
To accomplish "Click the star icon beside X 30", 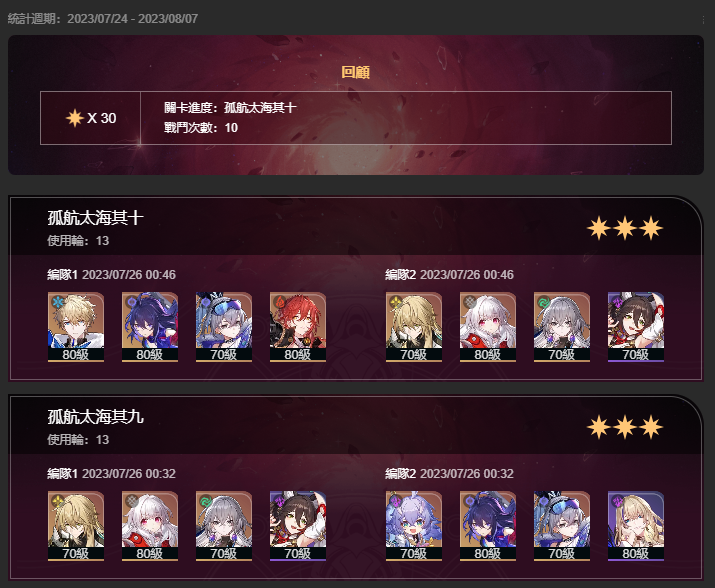I will tap(74, 118).
